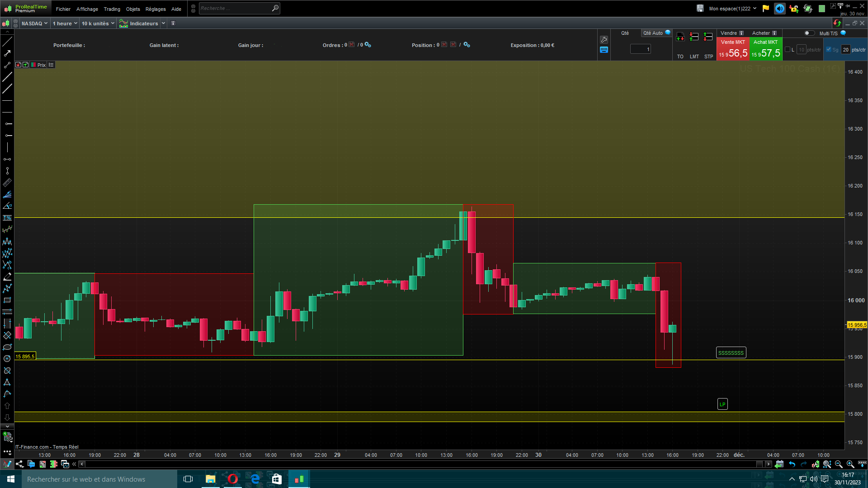Click the horizontal chart scrollbar track

tap(420, 464)
